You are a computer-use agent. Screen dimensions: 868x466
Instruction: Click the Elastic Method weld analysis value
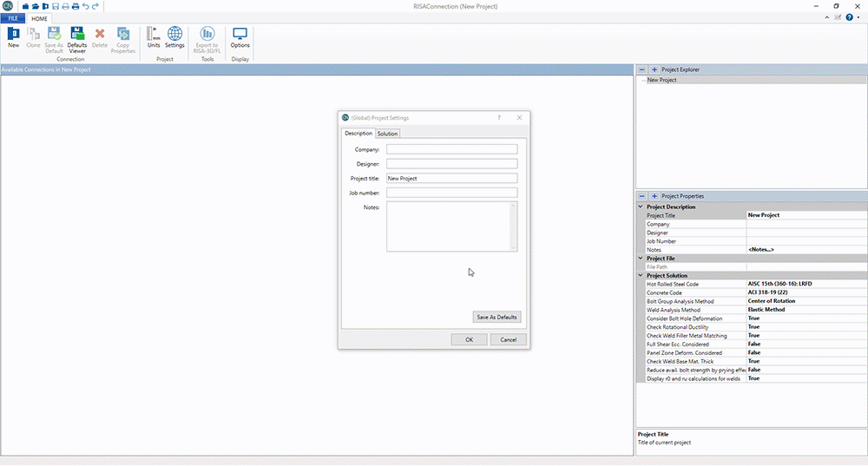click(x=766, y=310)
